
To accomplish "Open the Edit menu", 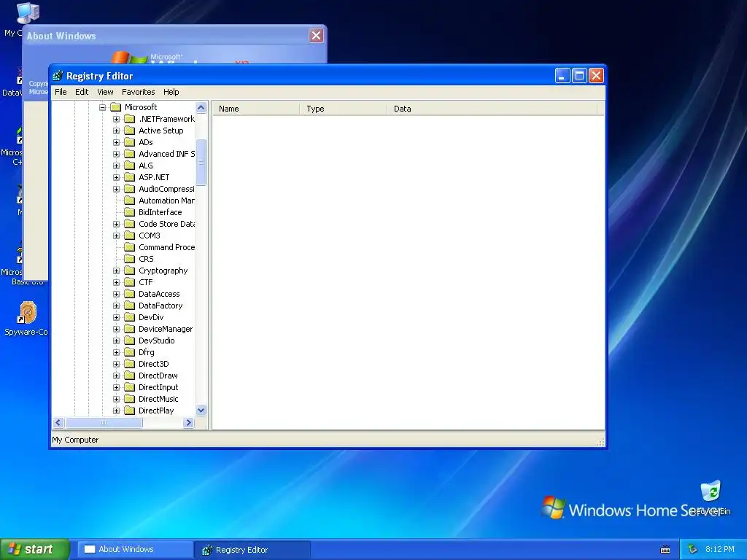I will pyautogui.click(x=82, y=92).
